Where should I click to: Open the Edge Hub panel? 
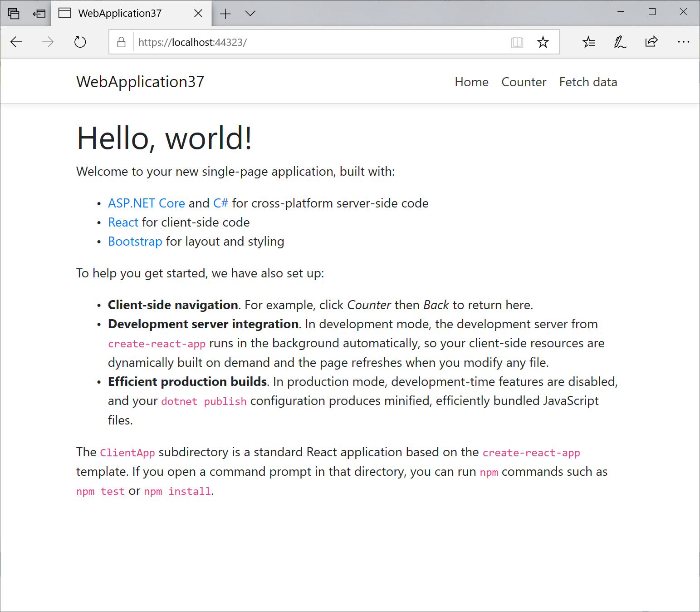click(x=588, y=42)
